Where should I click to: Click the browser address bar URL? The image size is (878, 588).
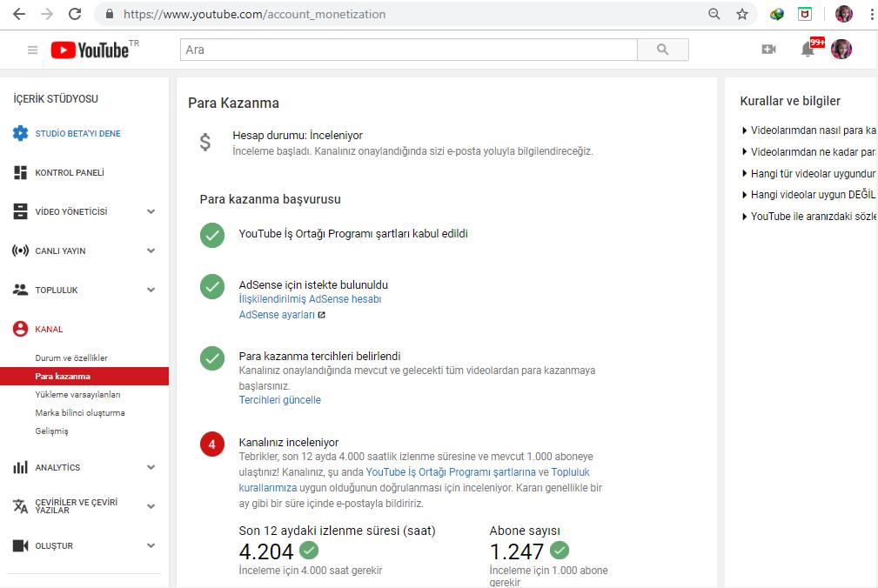tap(255, 14)
